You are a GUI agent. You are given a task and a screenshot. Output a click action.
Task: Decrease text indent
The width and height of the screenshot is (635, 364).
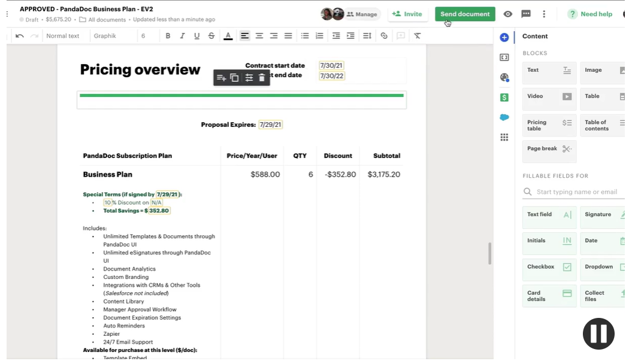(x=336, y=36)
